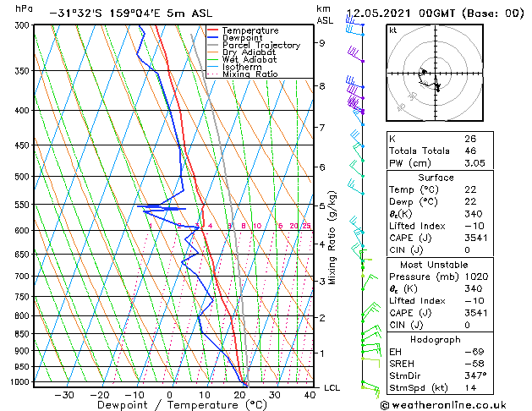Click the 500 hPa pressure label
The width and height of the screenshot is (532, 411).
24,177
